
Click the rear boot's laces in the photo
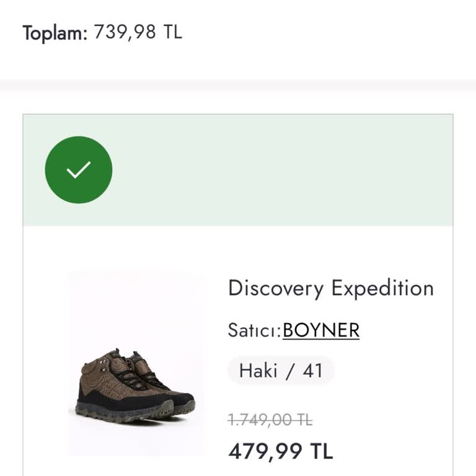149,376
